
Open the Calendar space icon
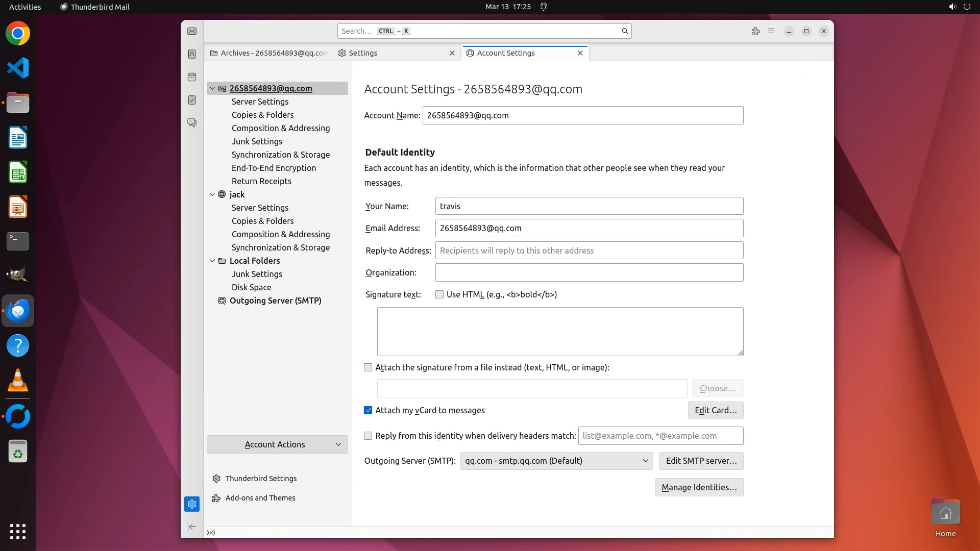pyautogui.click(x=192, y=77)
